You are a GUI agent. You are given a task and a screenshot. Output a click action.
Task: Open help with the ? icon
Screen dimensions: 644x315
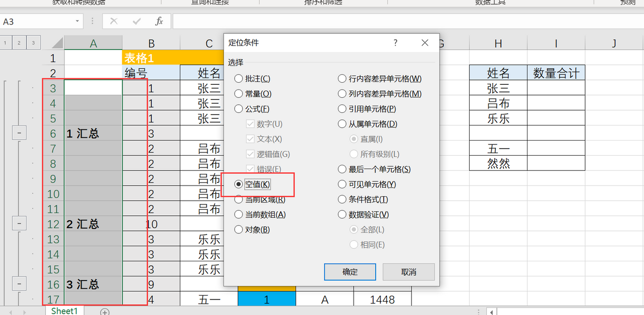tap(396, 42)
